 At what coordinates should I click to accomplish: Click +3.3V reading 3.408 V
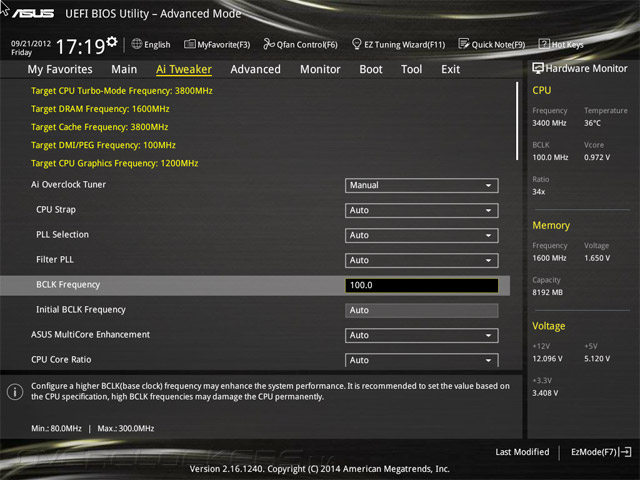pyautogui.click(x=545, y=393)
